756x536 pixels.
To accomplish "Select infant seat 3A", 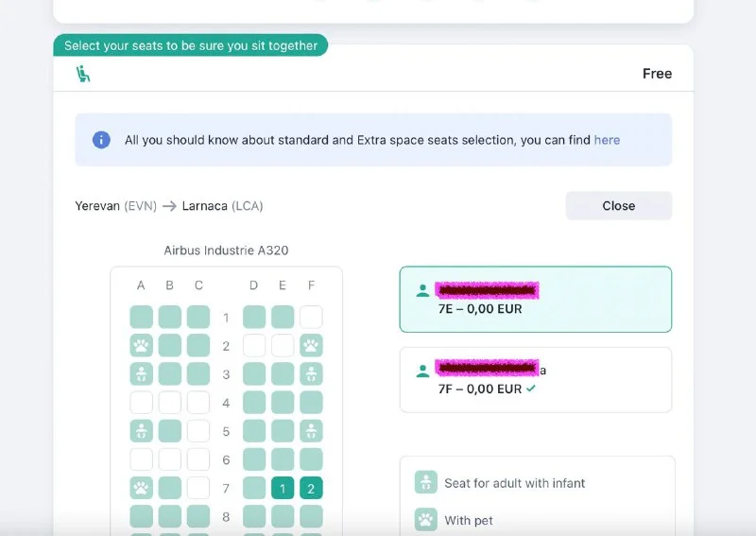I will click(x=141, y=374).
